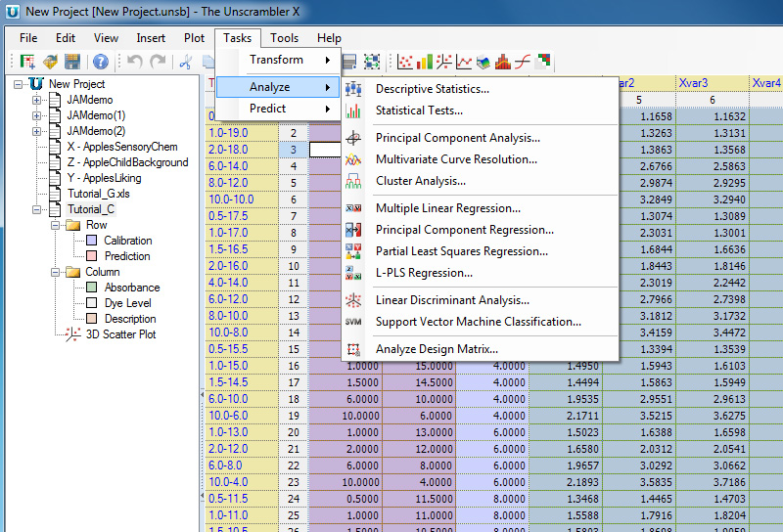Click the Cluster Analysis dendrogram icon

coord(353,181)
